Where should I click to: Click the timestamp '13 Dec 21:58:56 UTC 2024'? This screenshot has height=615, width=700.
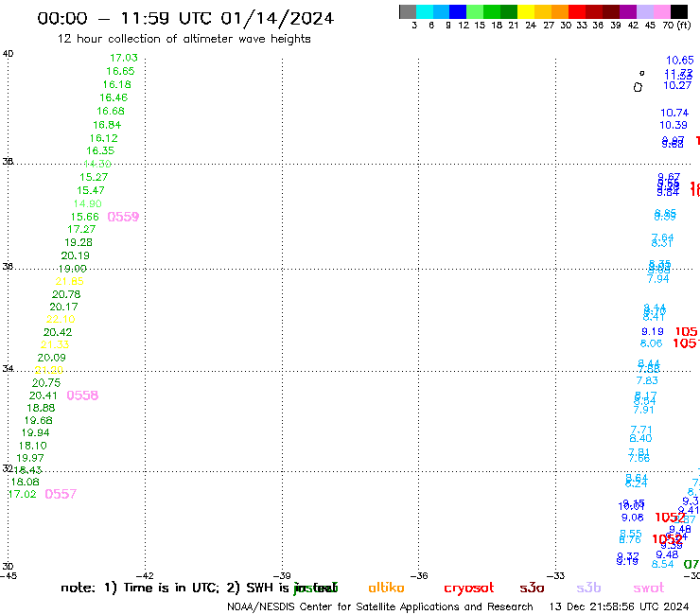pos(619,607)
